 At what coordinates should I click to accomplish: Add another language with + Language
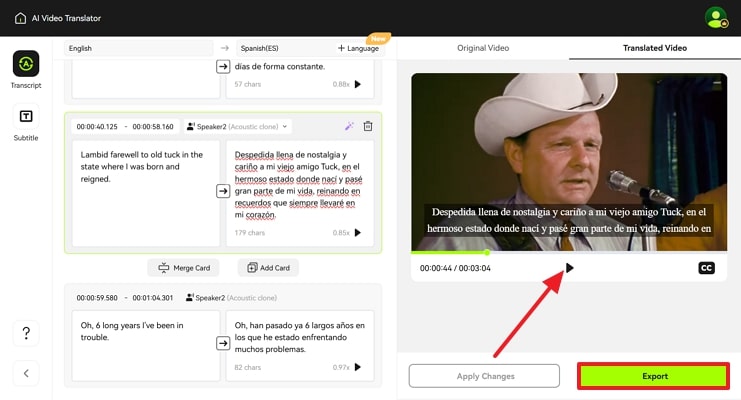358,48
